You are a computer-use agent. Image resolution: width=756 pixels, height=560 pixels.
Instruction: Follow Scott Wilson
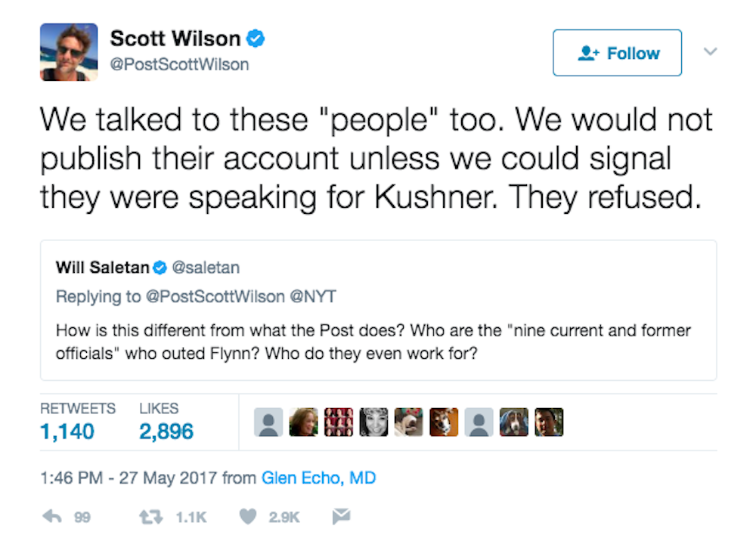617,53
